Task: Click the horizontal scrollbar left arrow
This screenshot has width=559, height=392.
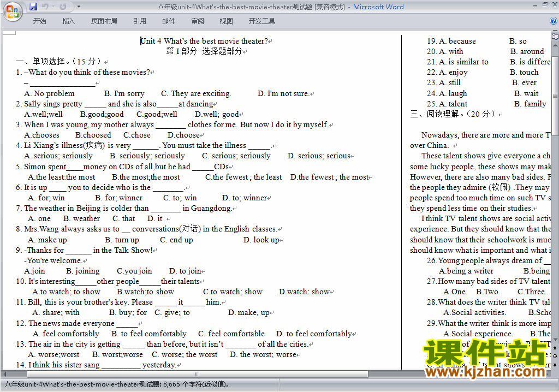Action: pyautogui.click(x=4, y=374)
